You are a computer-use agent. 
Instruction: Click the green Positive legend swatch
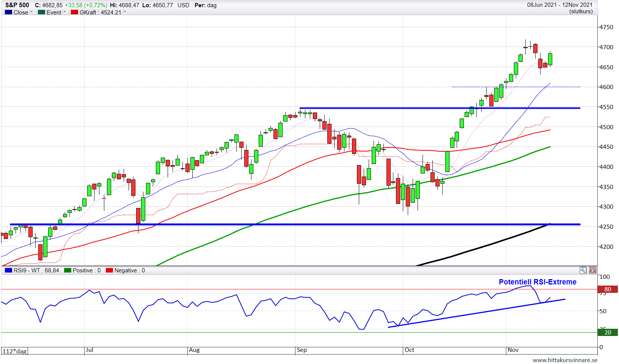tap(68, 270)
